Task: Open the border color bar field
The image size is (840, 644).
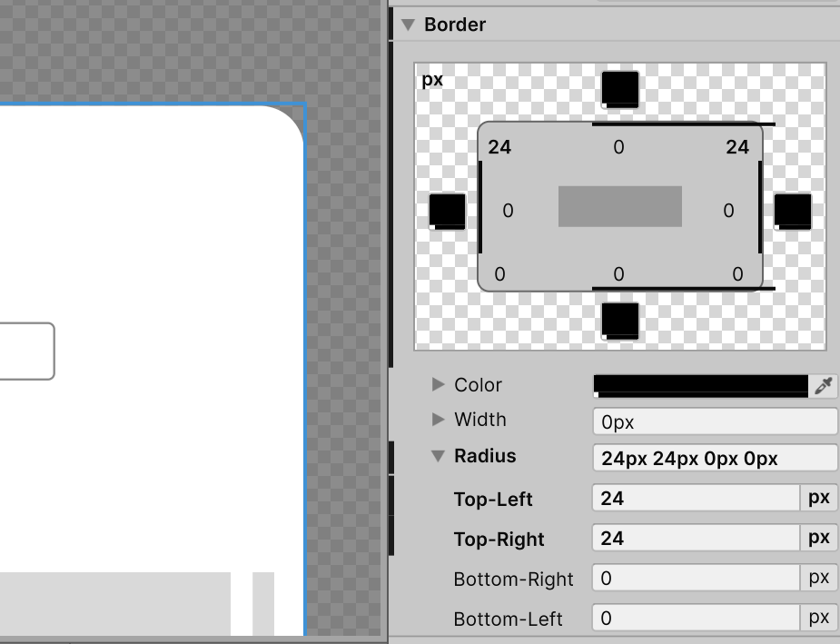Action: (x=700, y=385)
